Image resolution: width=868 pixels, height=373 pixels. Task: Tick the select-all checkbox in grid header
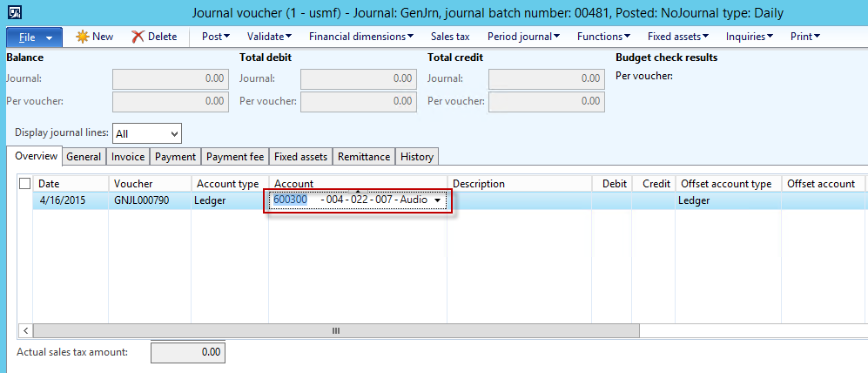25,184
